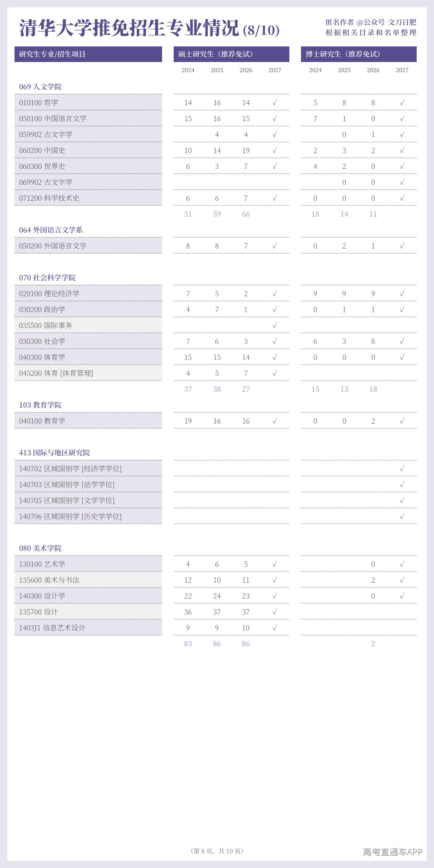Viewport: 434px width, 868px height.
Task: Click the 070 社会科学学院 section heading
Action: pyautogui.click(x=47, y=278)
